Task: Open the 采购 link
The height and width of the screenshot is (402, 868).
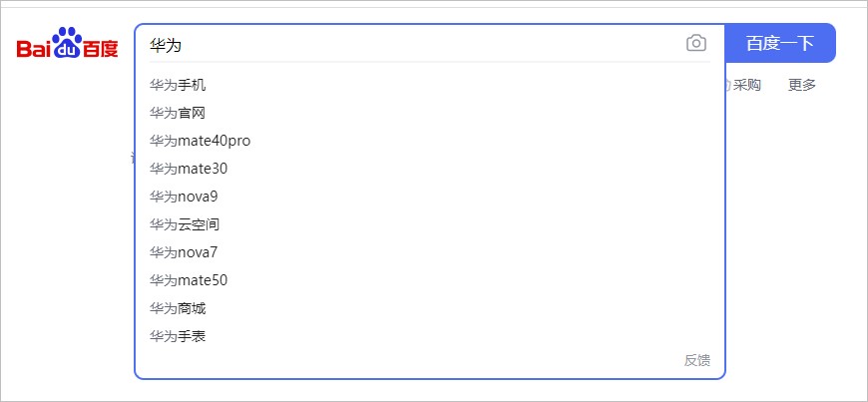Action: 746,85
